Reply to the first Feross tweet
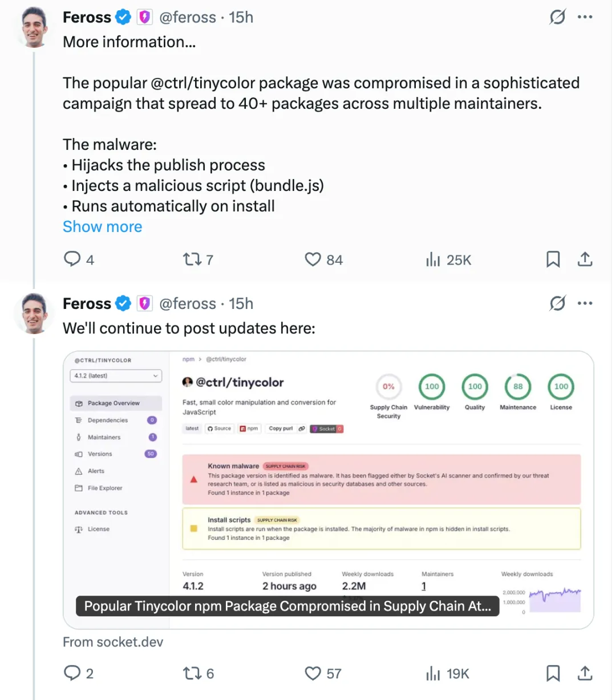Viewport: 616px width, 700px height. pyautogui.click(x=72, y=259)
